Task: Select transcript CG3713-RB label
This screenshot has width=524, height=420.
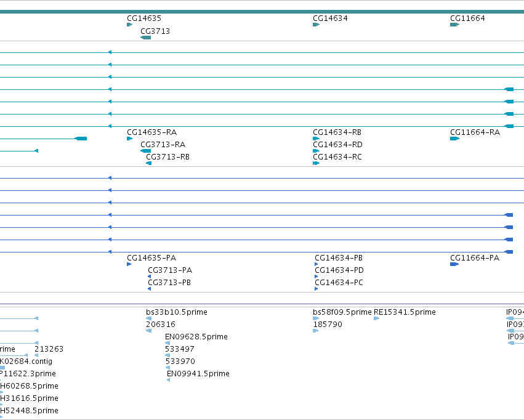Action: (x=167, y=157)
